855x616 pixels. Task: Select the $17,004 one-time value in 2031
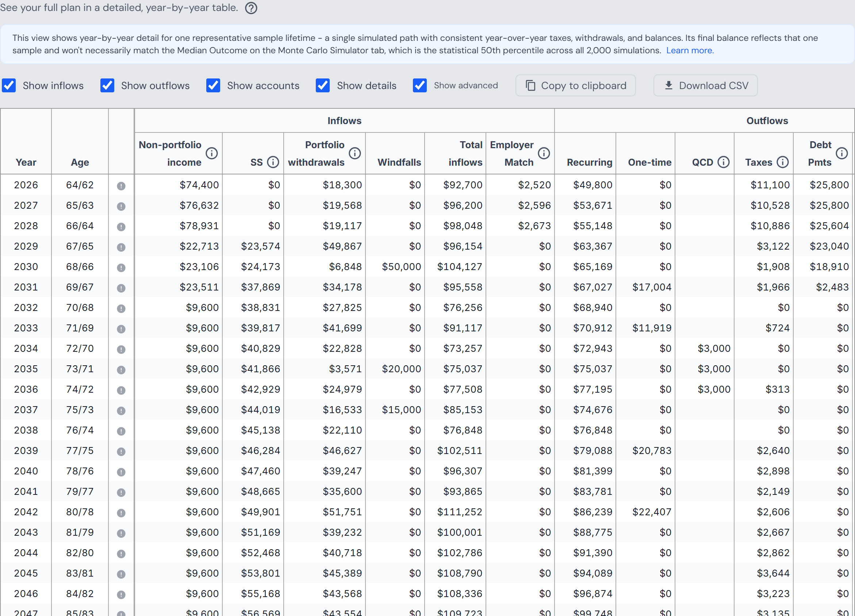click(x=652, y=287)
